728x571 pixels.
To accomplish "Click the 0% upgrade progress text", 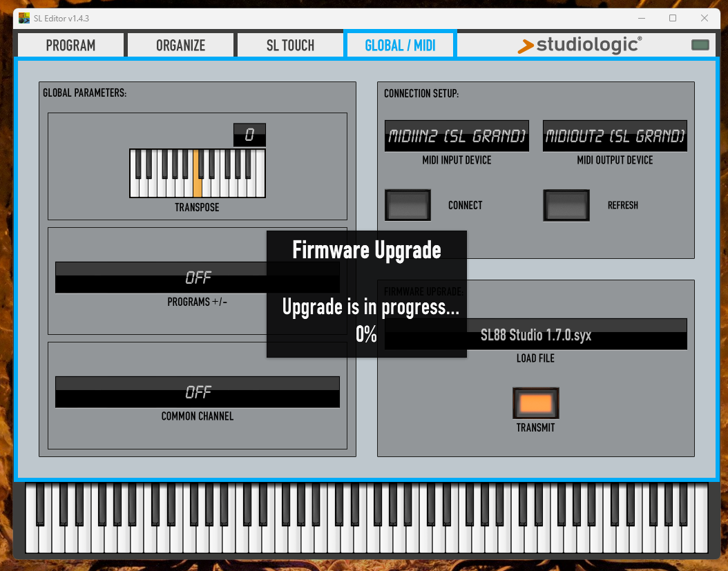I will (x=366, y=334).
